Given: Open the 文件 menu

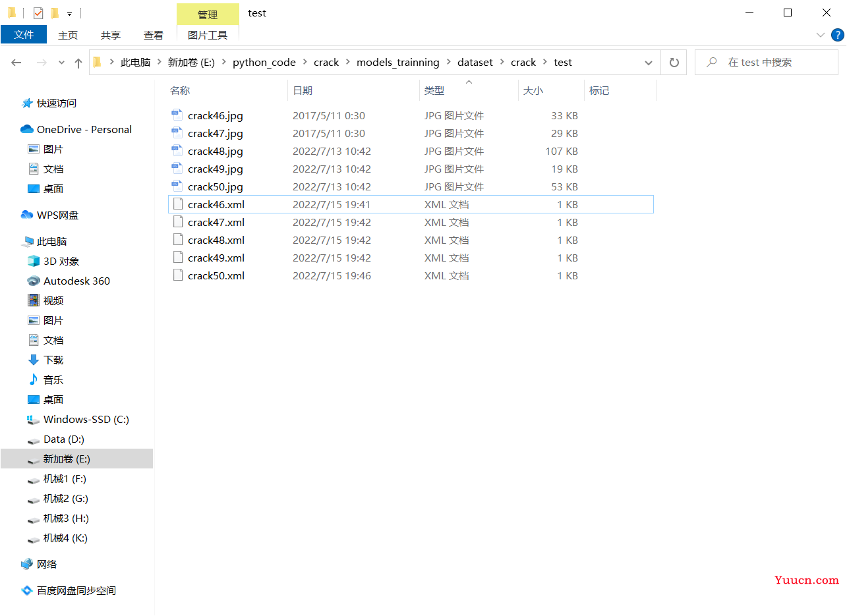Looking at the screenshot, I should (24, 34).
